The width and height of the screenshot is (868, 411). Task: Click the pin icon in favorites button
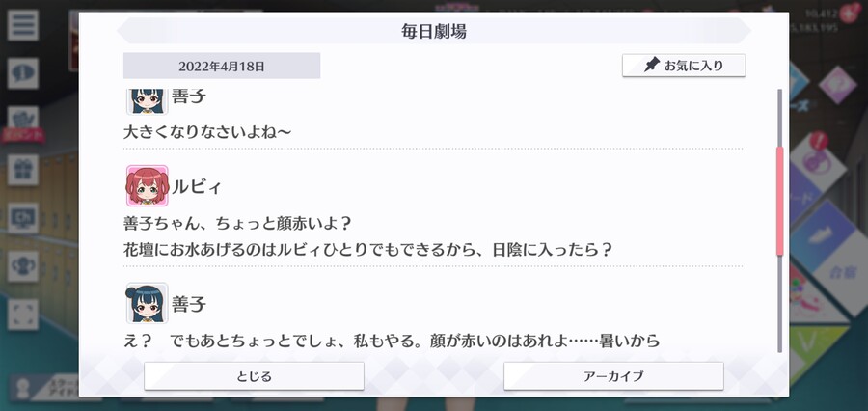point(652,66)
